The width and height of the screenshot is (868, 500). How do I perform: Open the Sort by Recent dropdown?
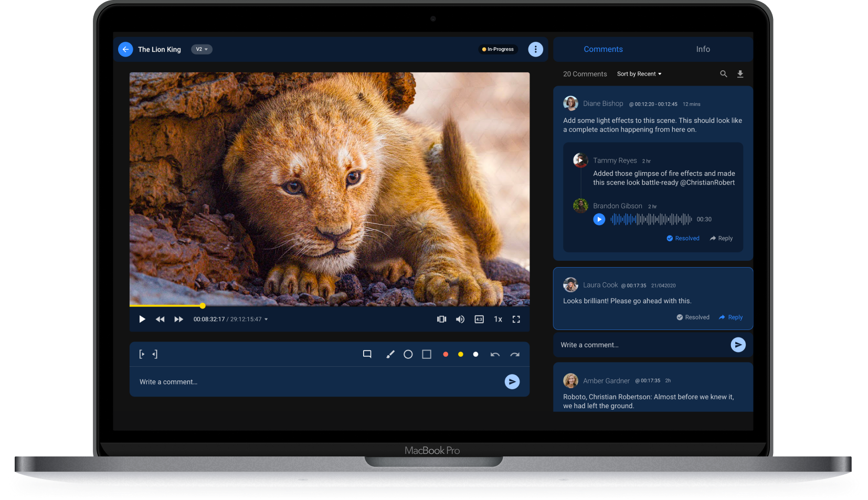638,74
